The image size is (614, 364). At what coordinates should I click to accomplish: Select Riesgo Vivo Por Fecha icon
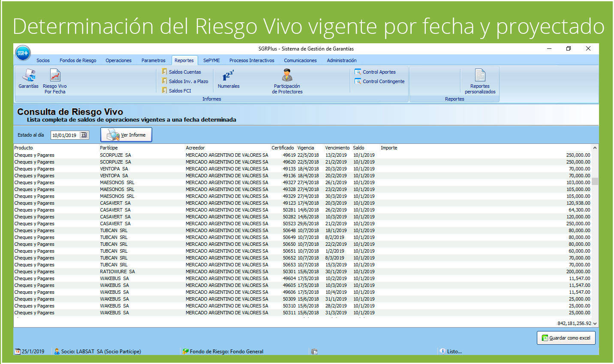pos(55,81)
